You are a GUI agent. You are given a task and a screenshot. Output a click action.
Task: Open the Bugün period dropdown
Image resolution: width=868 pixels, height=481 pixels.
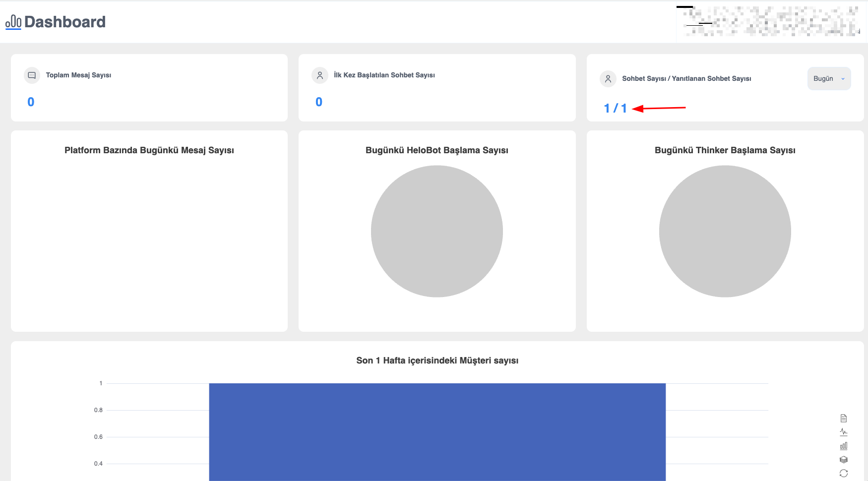pos(828,79)
